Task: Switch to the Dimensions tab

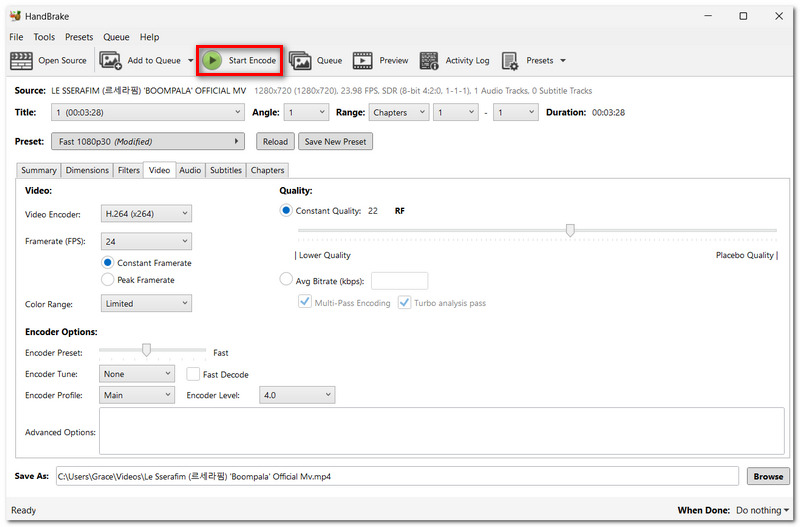Action: 87,170
